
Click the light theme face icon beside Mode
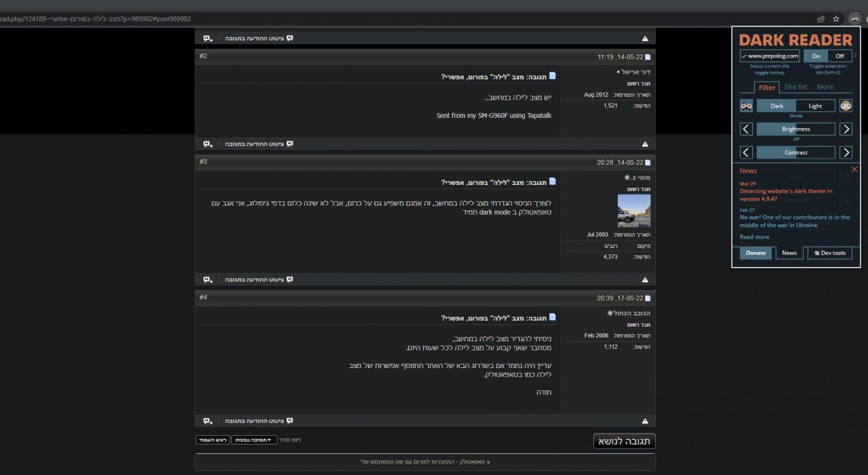point(846,106)
